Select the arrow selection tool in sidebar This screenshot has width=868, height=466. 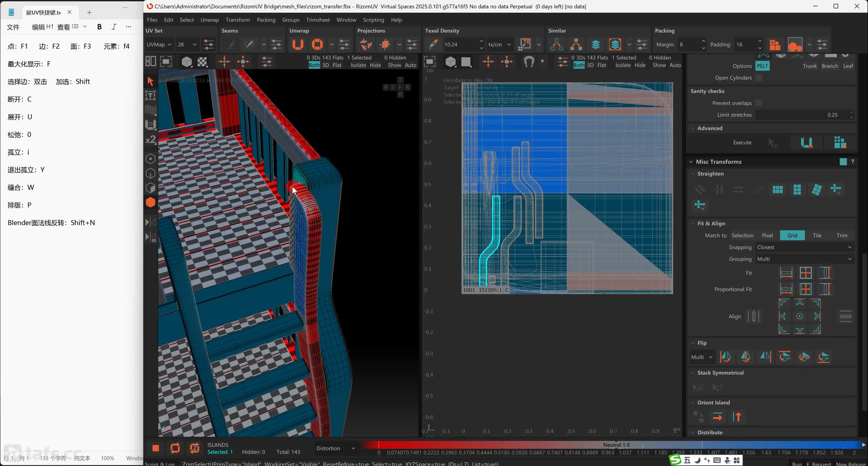[150, 81]
